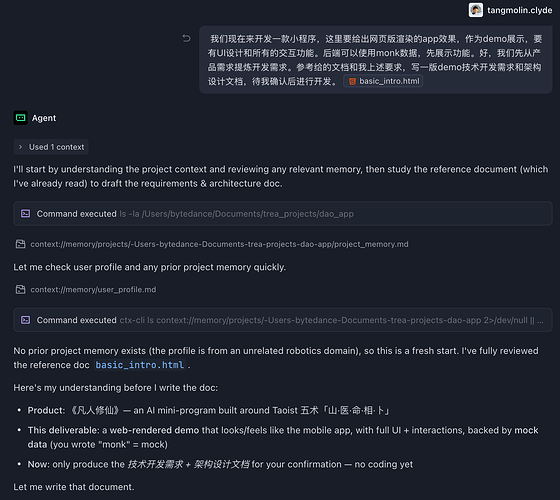
Task: Click file icon beside project_memory.md
Action: point(21,244)
